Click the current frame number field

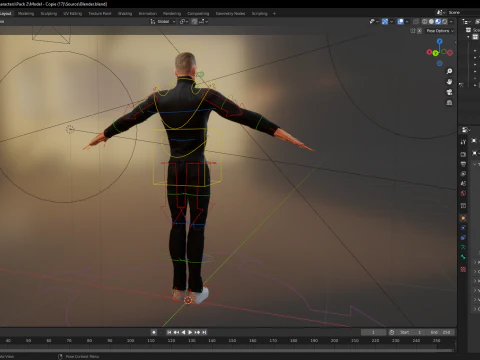click(x=373, y=332)
